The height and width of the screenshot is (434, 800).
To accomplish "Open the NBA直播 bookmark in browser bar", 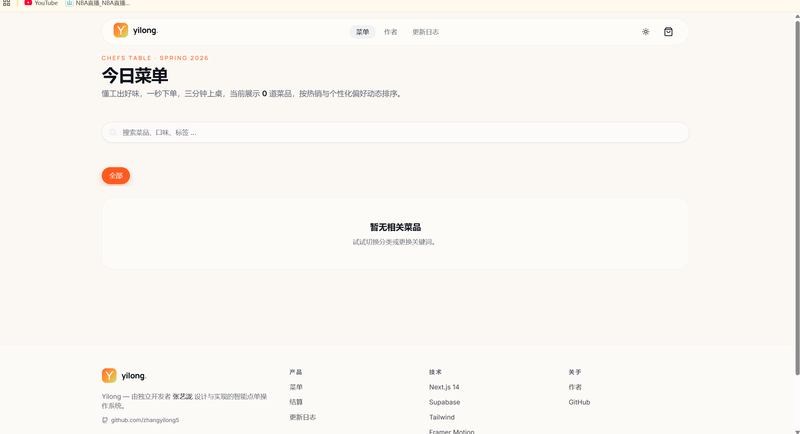I will (x=97, y=3).
